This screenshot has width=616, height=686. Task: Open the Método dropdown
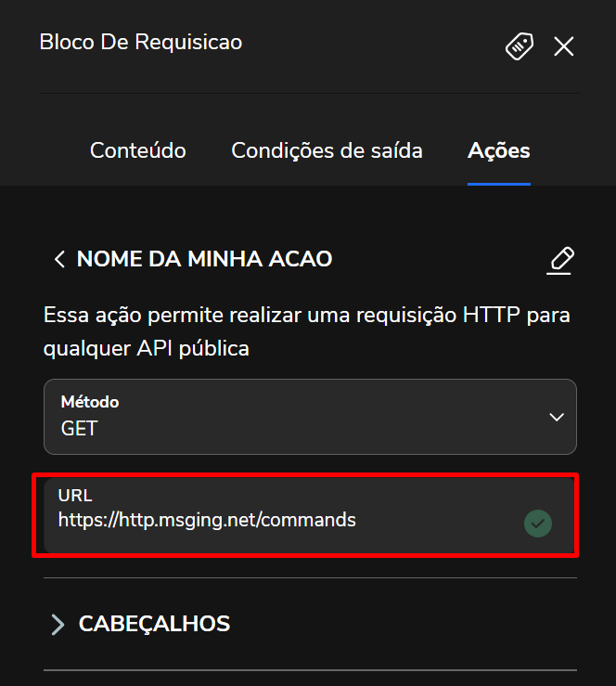pyautogui.click(x=310, y=417)
